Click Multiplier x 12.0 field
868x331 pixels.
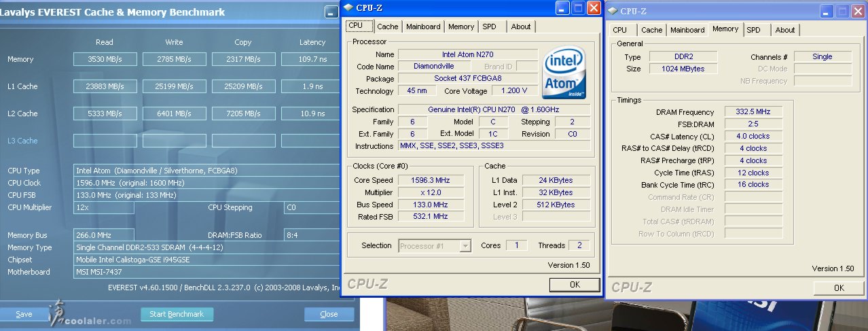(432, 192)
